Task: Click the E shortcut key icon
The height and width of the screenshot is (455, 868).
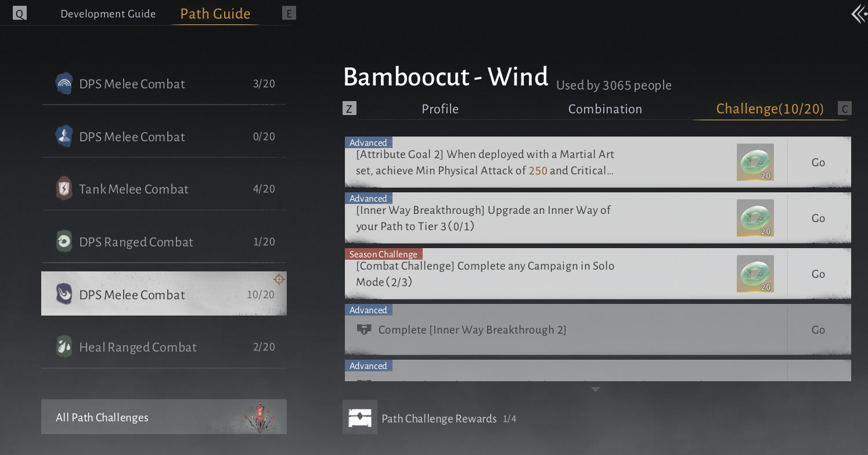Action: (289, 14)
